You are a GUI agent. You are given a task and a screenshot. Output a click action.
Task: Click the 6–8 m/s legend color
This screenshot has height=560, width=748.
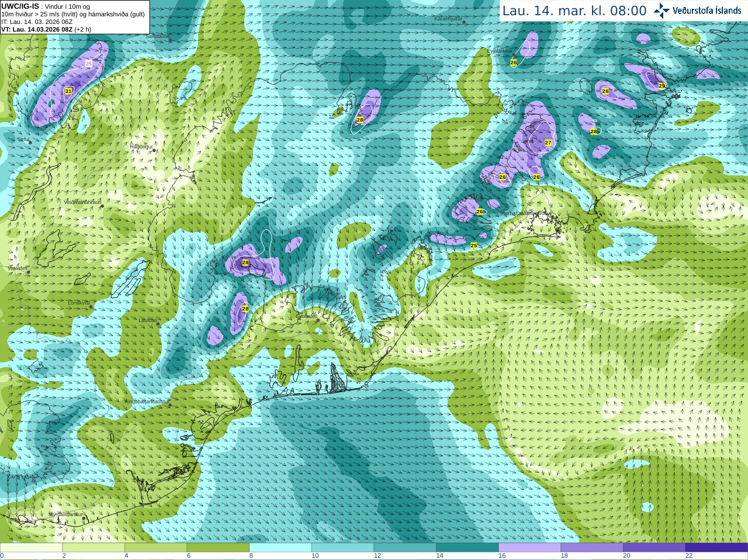pyautogui.click(x=218, y=548)
